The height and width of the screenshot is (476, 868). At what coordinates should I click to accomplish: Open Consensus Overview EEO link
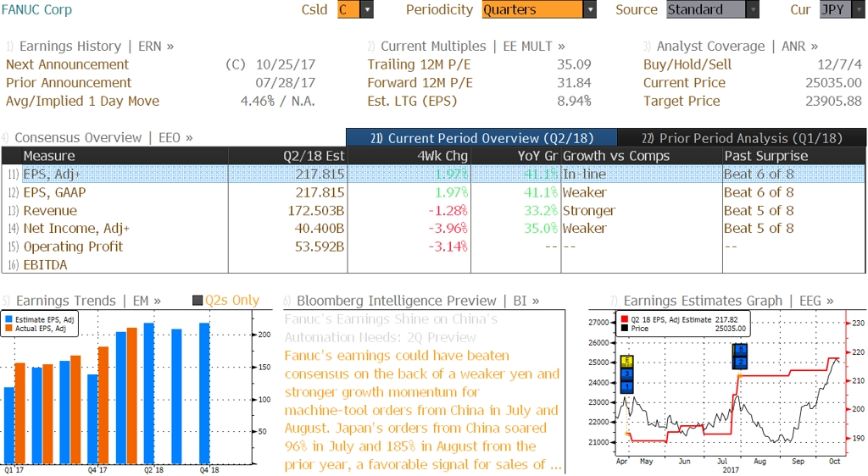tap(103, 138)
